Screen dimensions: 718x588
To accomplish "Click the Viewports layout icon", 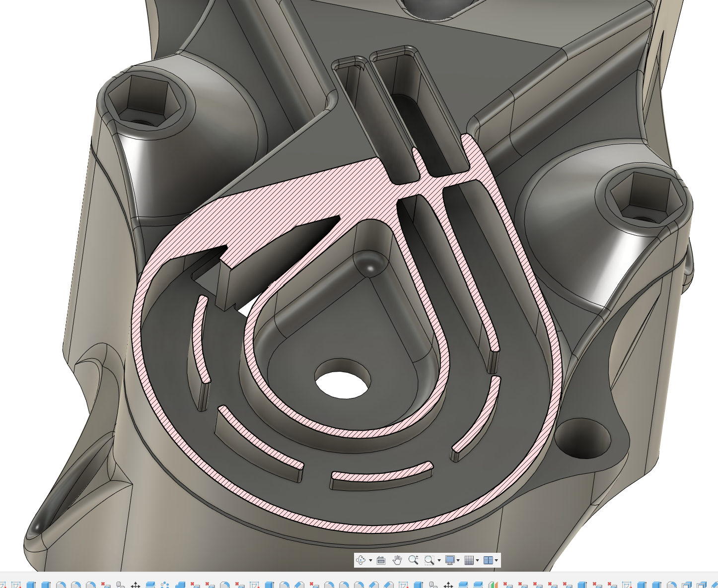I will pyautogui.click(x=488, y=560).
